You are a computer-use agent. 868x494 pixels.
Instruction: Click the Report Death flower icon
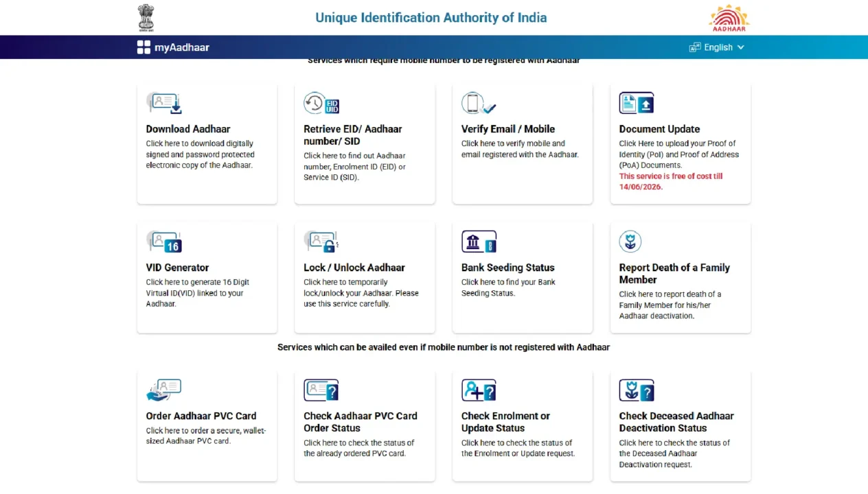click(630, 242)
